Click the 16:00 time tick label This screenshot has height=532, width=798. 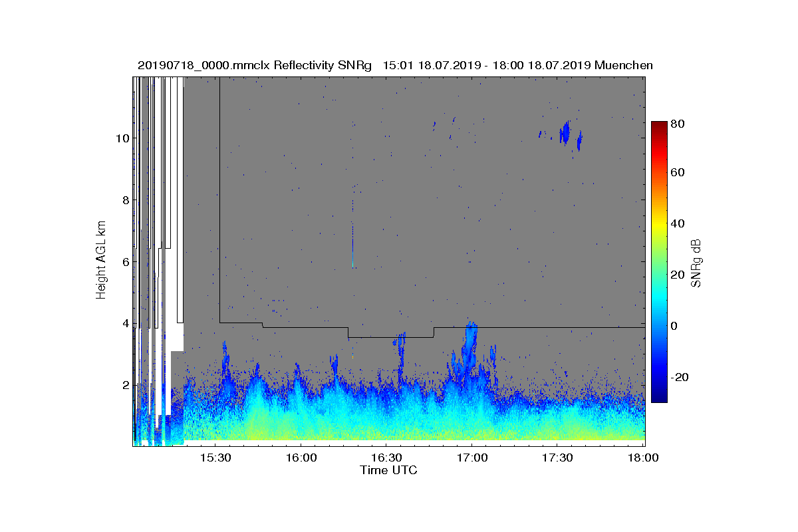click(x=301, y=458)
